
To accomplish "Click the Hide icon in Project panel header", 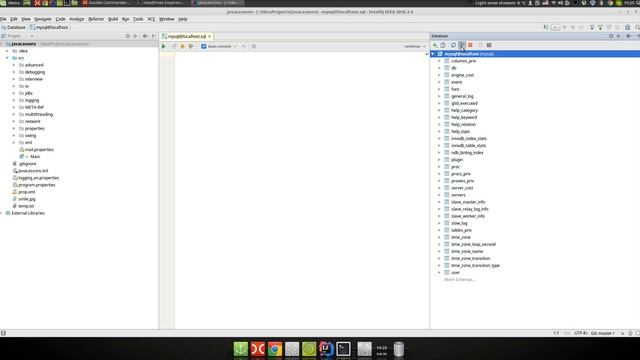I will coord(154,36).
